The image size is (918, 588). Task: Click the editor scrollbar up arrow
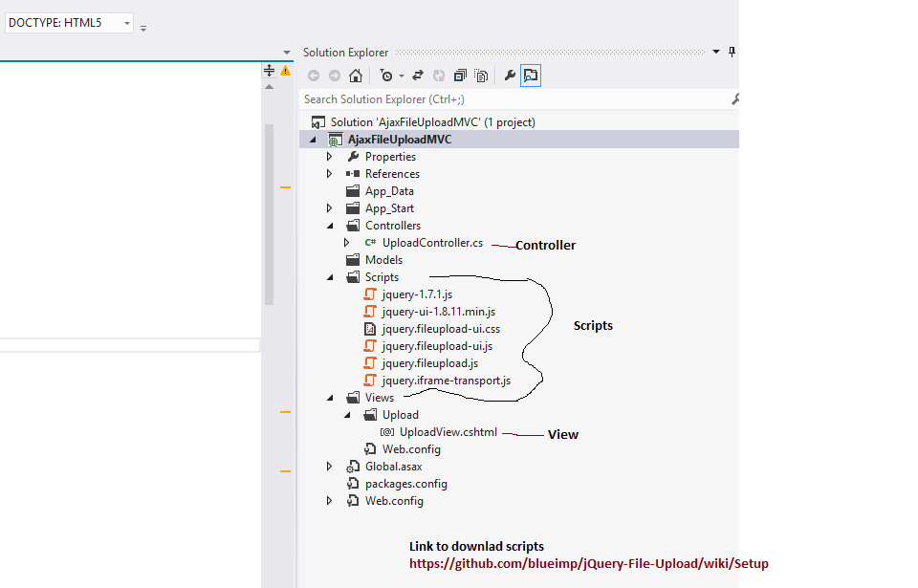[x=269, y=87]
